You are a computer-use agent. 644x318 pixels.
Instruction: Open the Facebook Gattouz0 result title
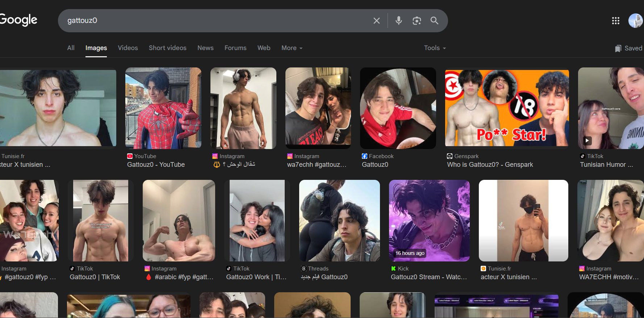pyautogui.click(x=375, y=165)
